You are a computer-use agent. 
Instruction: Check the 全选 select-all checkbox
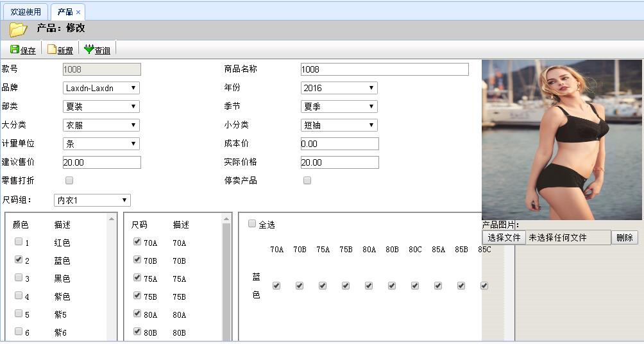pyautogui.click(x=252, y=224)
